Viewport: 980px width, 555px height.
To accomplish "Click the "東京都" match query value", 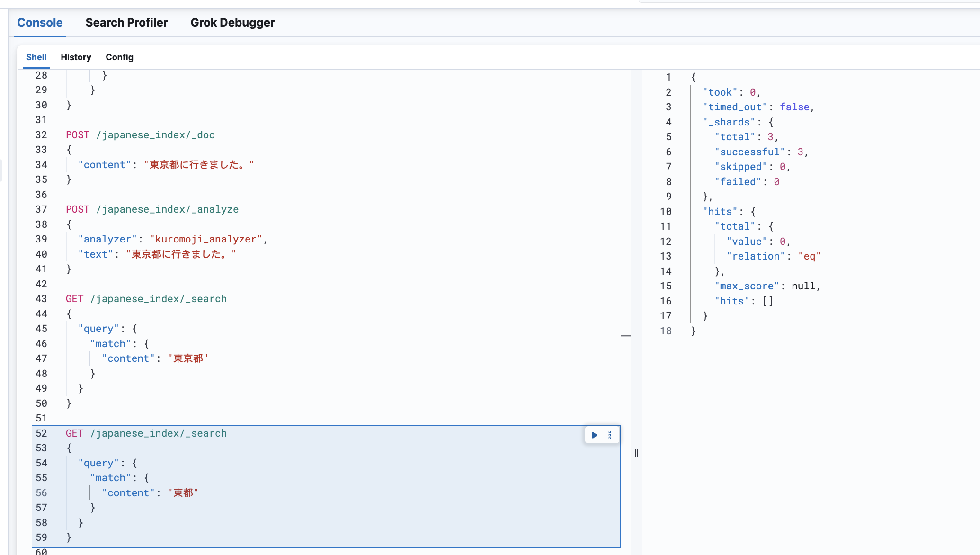I will click(188, 358).
